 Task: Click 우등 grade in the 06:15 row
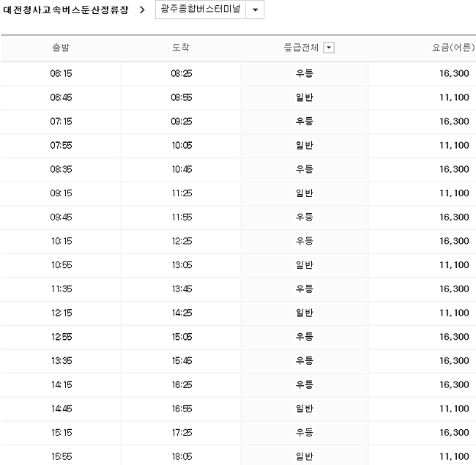click(x=305, y=73)
